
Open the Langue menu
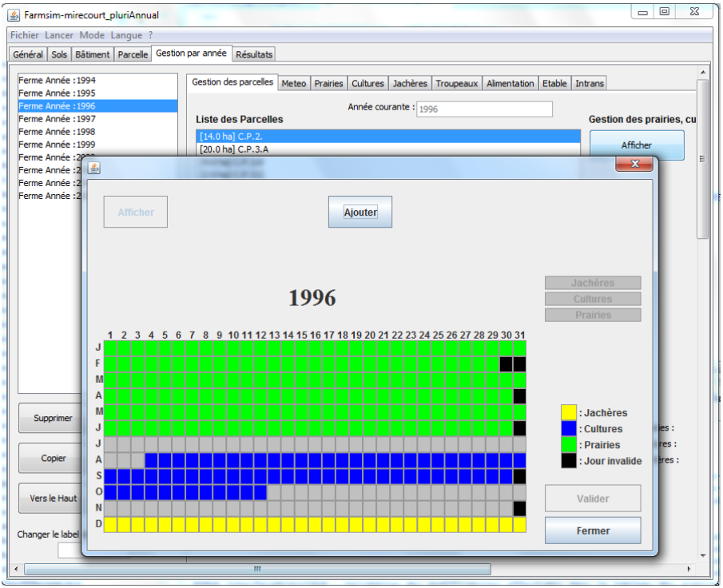[126, 35]
